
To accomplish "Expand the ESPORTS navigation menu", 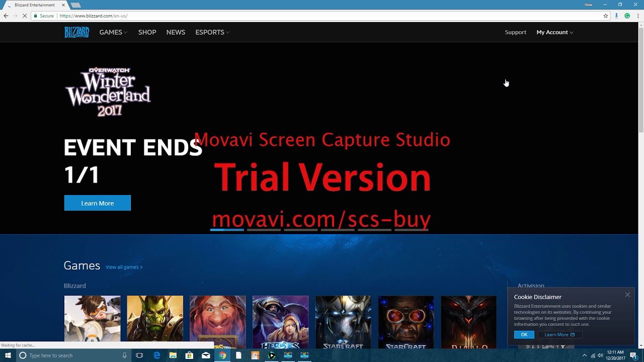I will click(212, 32).
